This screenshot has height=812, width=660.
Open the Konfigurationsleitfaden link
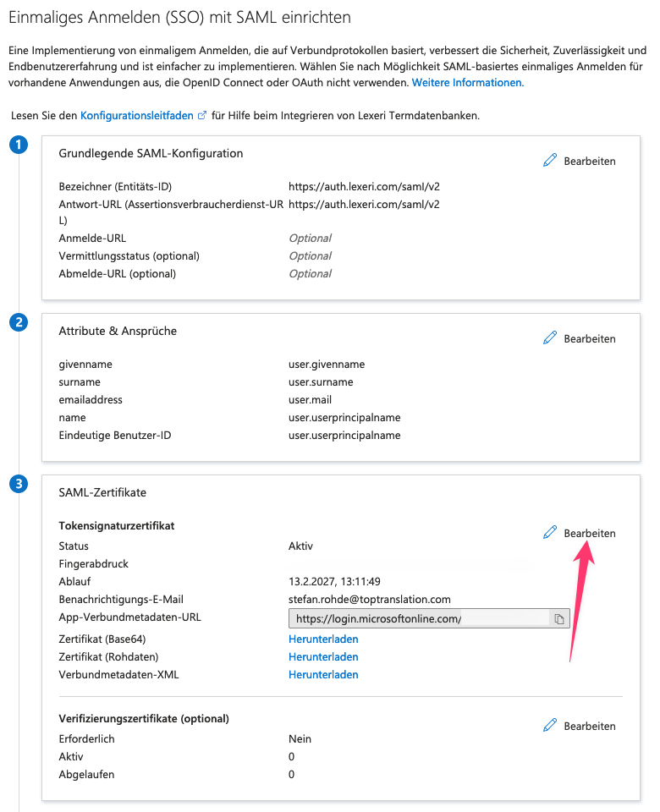(137, 116)
